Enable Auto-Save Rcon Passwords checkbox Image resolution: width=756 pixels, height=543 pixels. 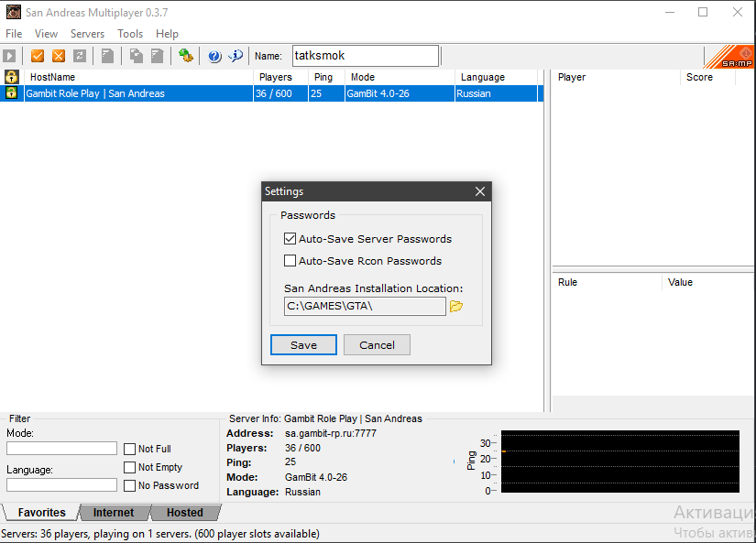290,261
